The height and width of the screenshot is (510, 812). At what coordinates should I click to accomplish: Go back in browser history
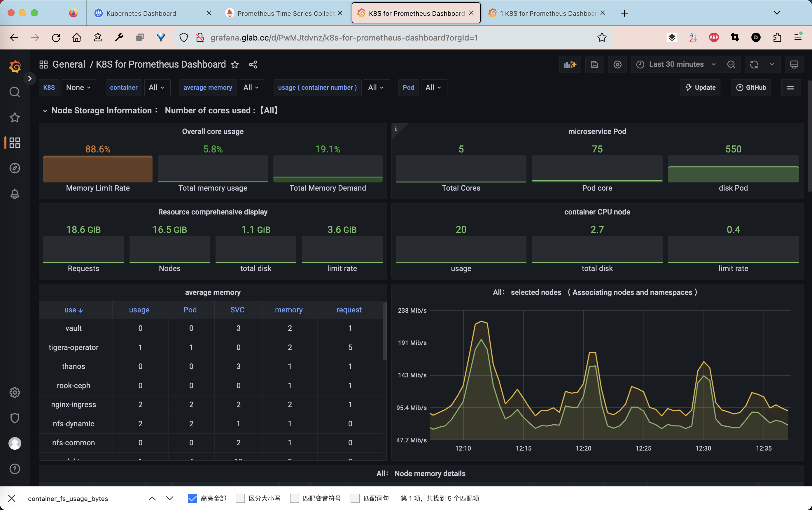point(14,37)
